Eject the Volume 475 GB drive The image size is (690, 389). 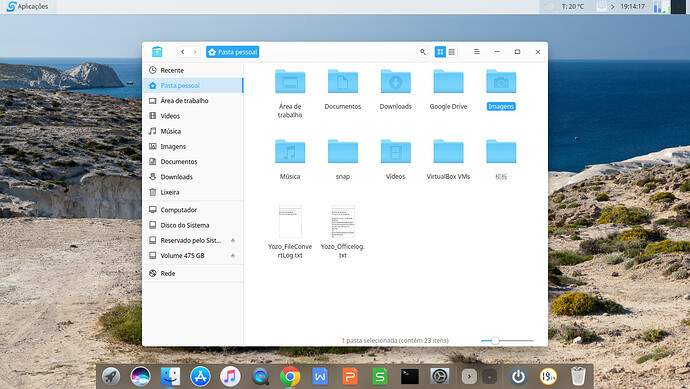tap(233, 256)
